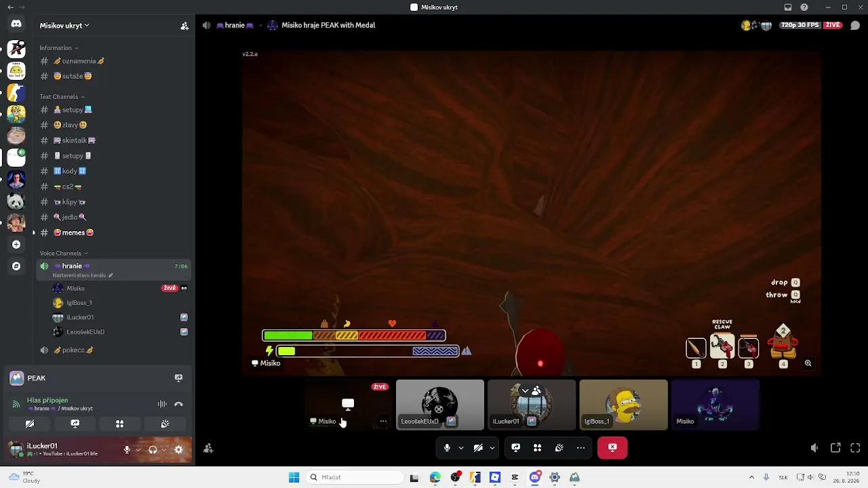Open PEAK stream screen-share icon in activity panel

[178, 378]
